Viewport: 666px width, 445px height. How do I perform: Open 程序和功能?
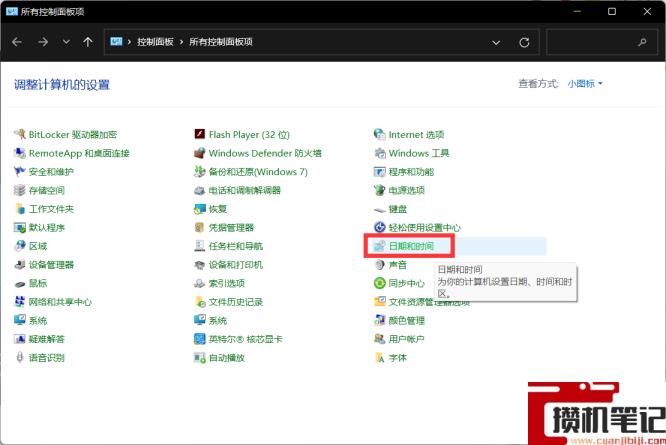click(411, 172)
